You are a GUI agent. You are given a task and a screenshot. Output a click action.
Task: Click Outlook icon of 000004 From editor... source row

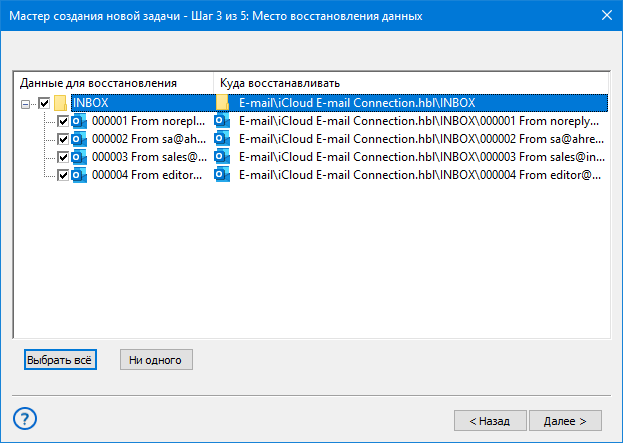[x=79, y=175]
